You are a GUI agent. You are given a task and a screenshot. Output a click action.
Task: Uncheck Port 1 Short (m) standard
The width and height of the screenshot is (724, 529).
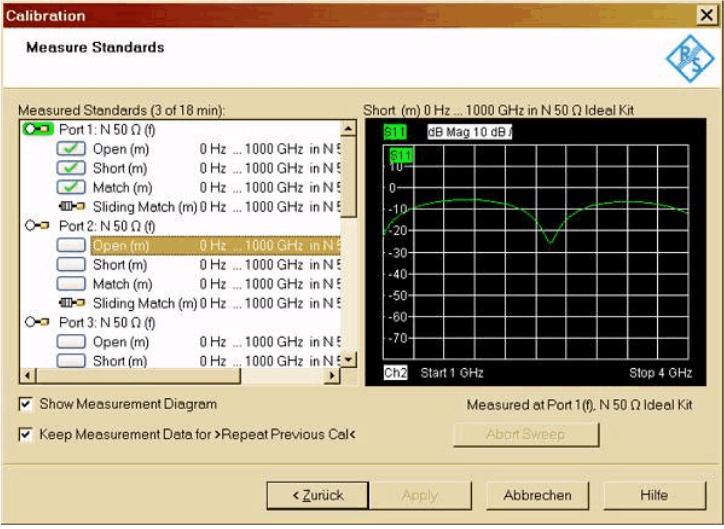click(71, 169)
